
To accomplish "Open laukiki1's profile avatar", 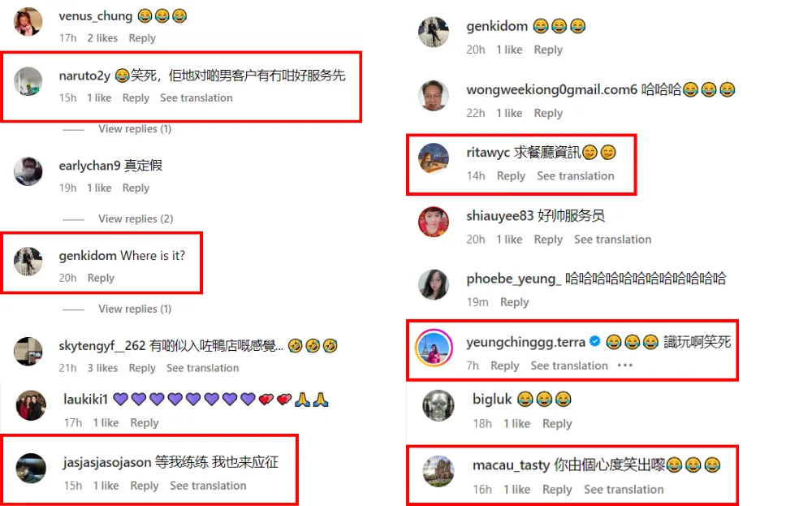I will pyautogui.click(x=31, y=405).
